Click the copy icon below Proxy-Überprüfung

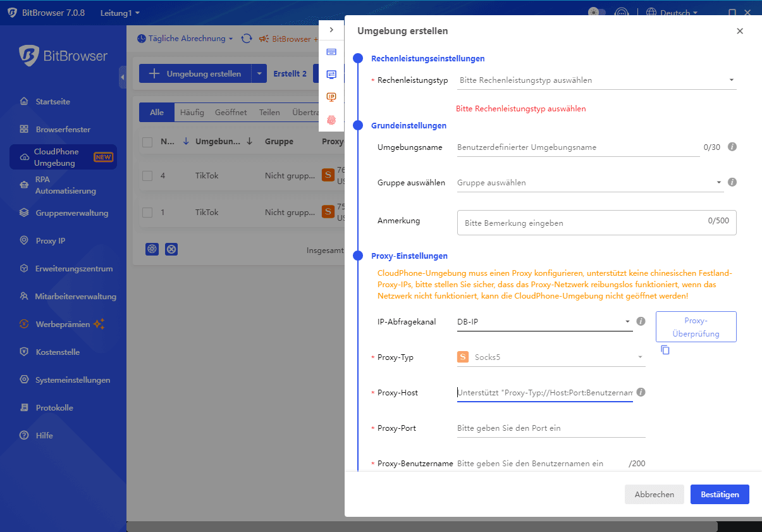[665, 350]
